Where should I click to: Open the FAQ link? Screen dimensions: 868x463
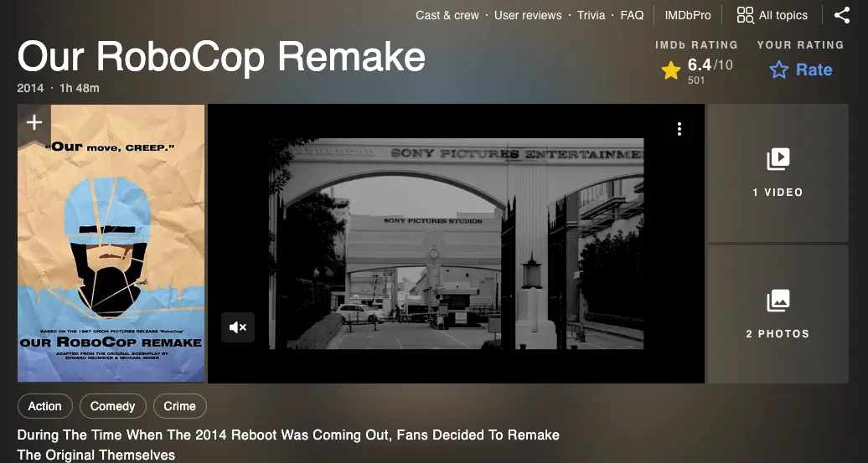(x=632, y=15)
